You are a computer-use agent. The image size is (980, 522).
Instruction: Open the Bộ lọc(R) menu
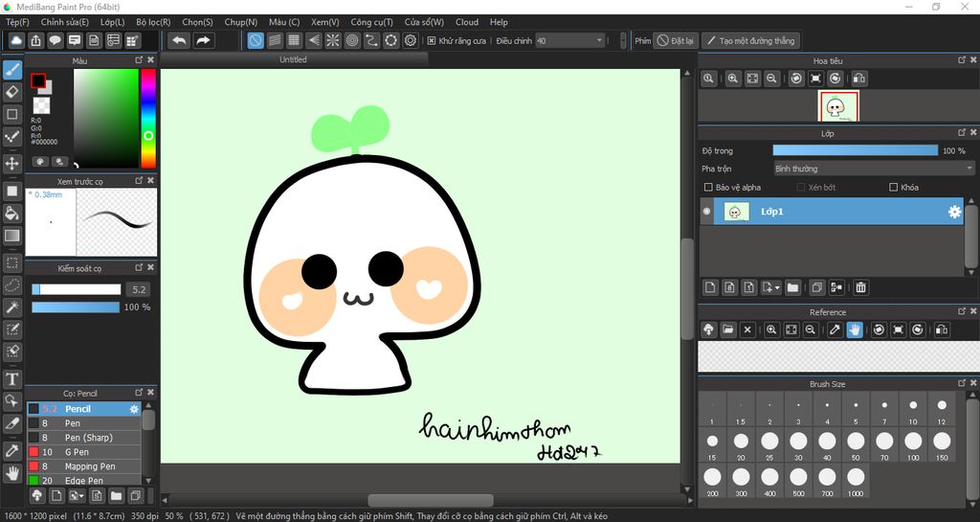pos(153,22)
